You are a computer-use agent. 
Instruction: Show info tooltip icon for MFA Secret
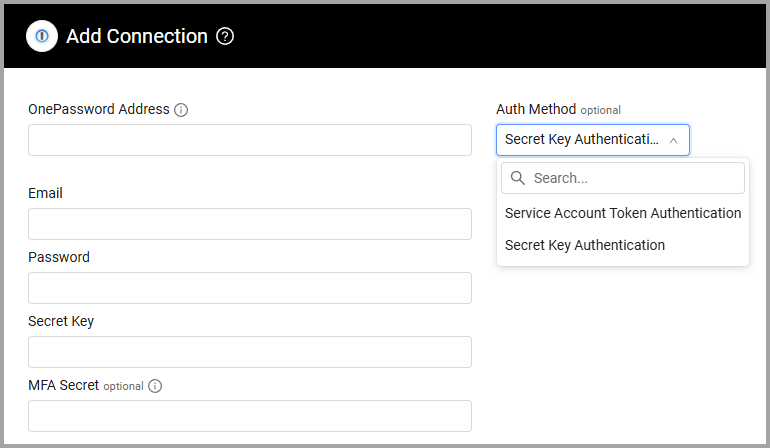tap(155, 386)
